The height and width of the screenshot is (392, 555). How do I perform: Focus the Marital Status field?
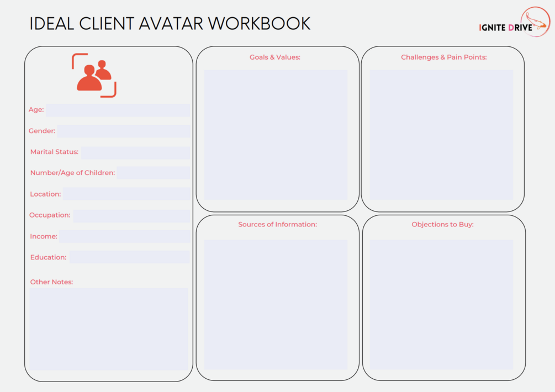(135, 152)
